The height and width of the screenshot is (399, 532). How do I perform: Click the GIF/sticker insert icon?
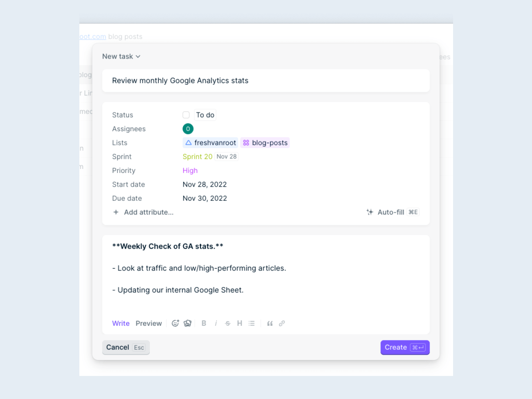coord(188,323)
